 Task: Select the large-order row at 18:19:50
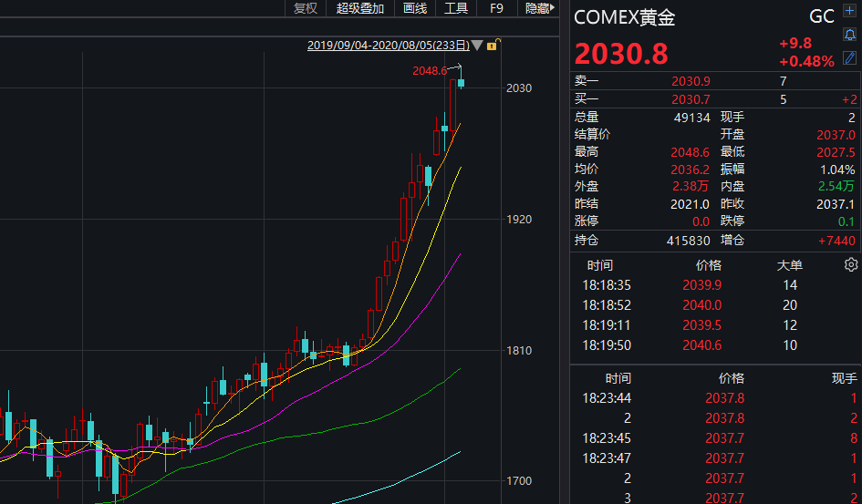click(x=714, y=345)
